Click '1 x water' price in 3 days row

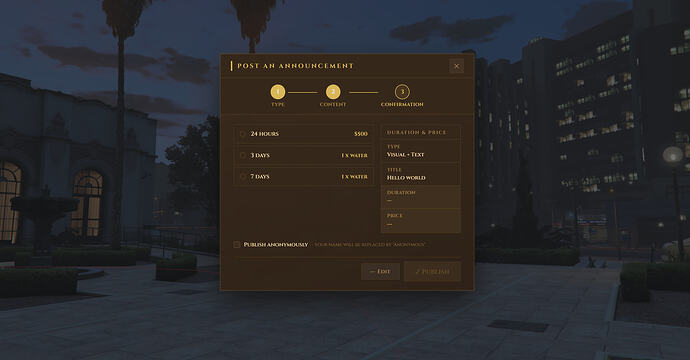coord(354,155)
